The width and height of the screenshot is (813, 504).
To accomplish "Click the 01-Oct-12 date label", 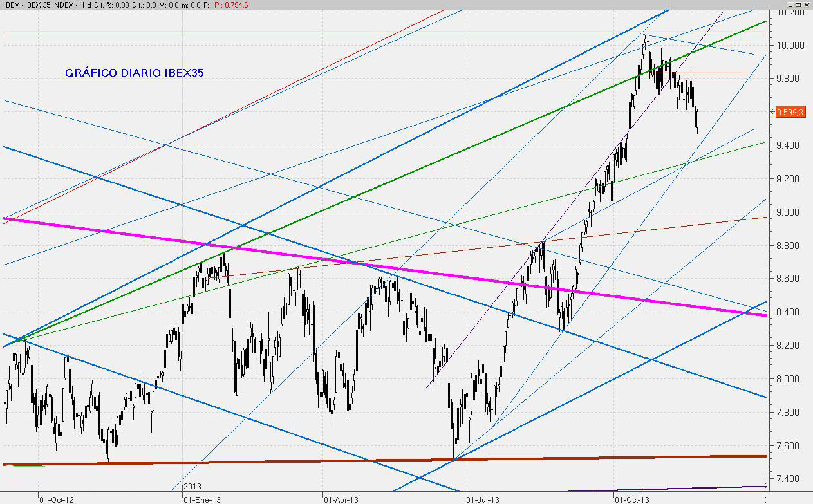I will click(57, 498).
